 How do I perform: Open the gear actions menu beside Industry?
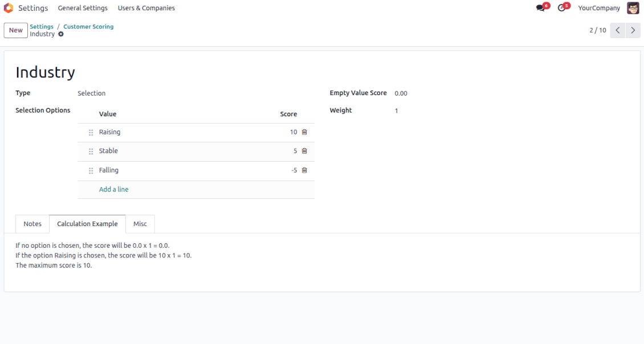click(x=61, y=34)
